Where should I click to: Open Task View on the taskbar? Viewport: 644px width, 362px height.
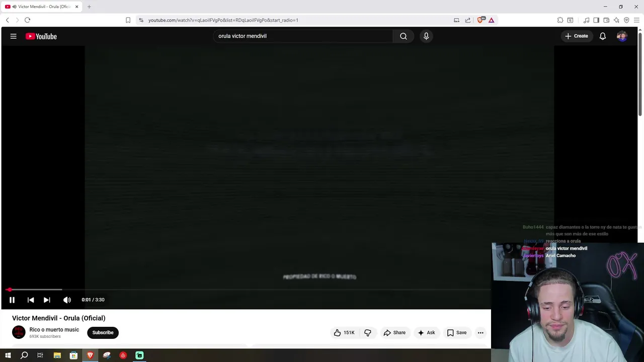[40, 355]
